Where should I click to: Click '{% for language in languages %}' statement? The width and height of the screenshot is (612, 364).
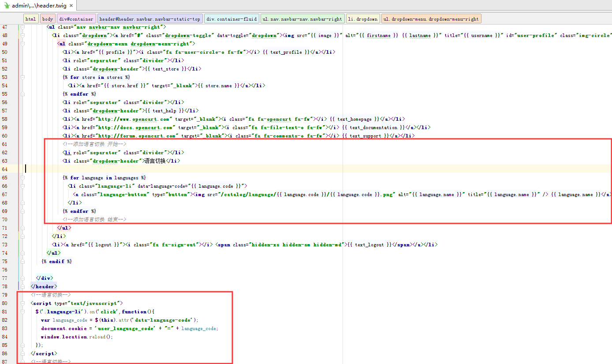(104, 178)
